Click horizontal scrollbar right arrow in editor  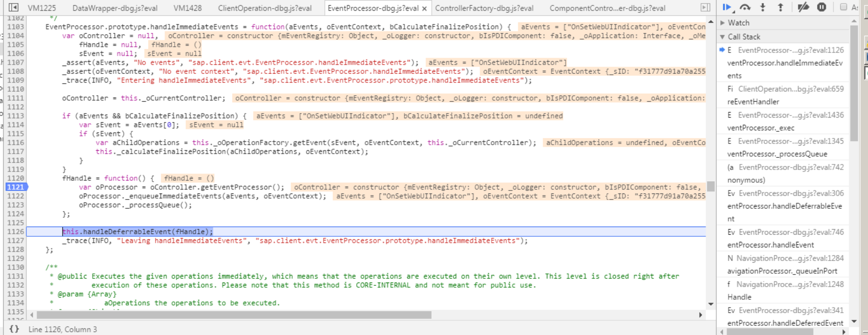point(701,315)
